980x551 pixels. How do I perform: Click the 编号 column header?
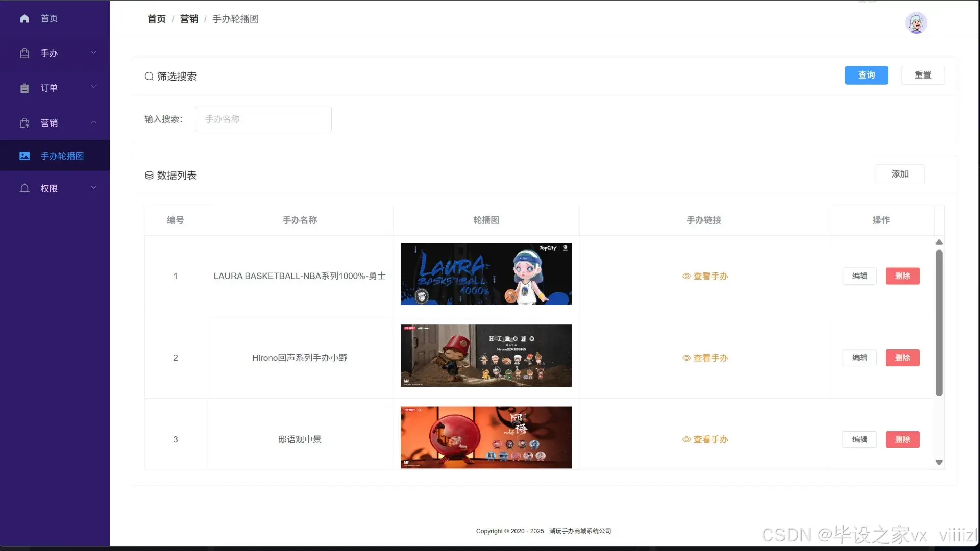coord(175,220)
